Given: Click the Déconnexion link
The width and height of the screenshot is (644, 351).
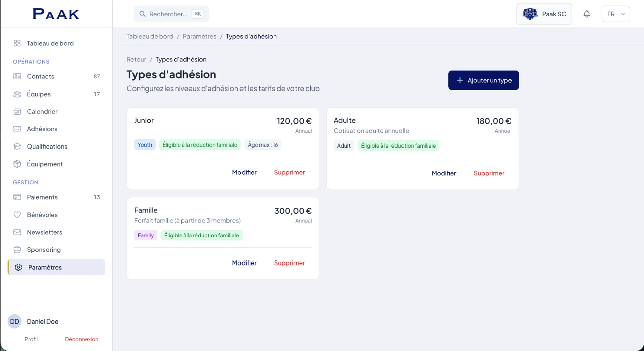Looking at the screenshot, I should pyautogui.click(x=82, y=339).
